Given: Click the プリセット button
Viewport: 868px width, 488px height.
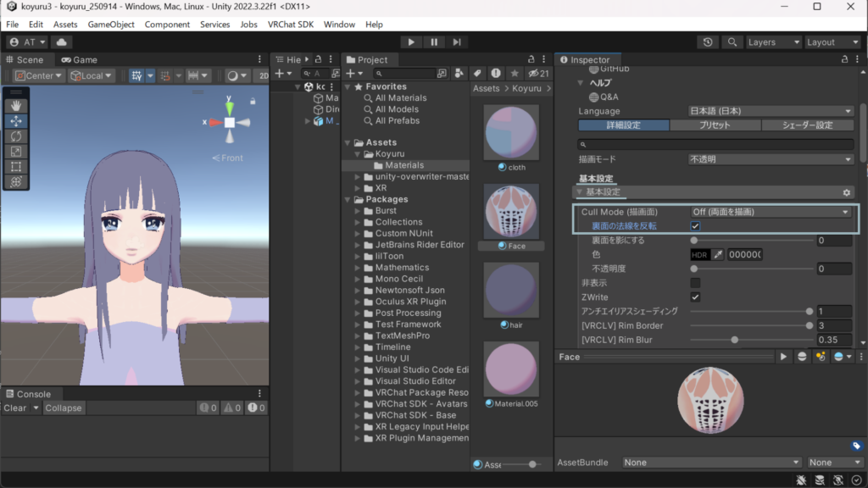Looking at the screenshot, I should (714, 125).
